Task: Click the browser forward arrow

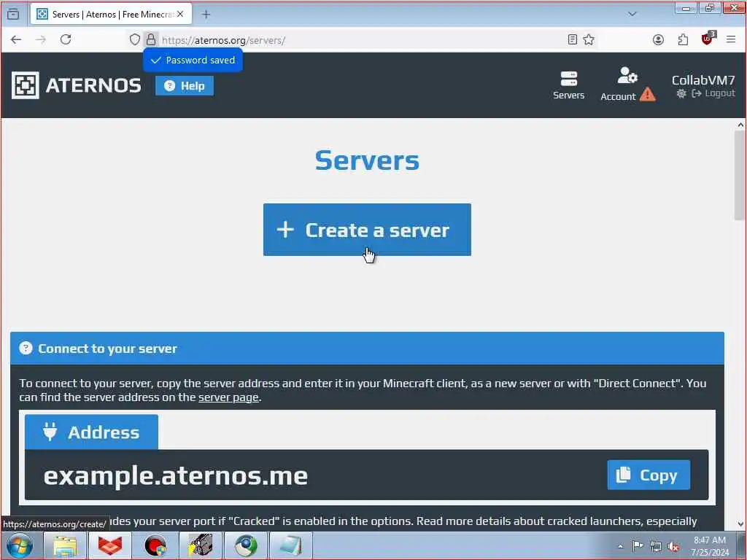Action: (41, 39)
